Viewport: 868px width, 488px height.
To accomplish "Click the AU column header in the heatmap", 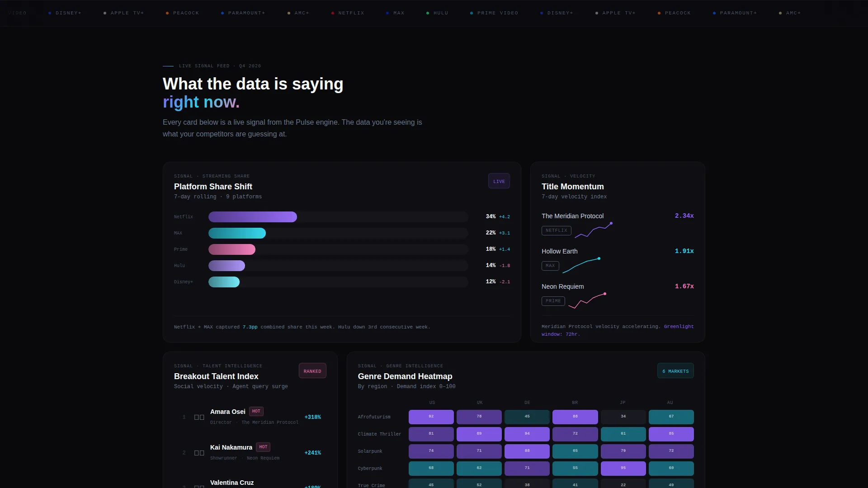I will (x=670, y=403).
